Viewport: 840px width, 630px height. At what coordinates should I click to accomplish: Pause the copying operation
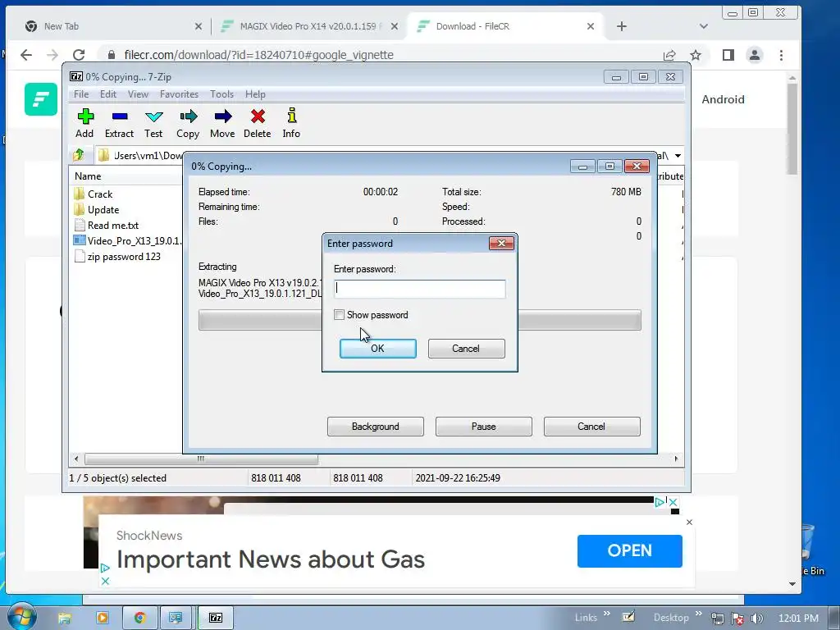484,427
